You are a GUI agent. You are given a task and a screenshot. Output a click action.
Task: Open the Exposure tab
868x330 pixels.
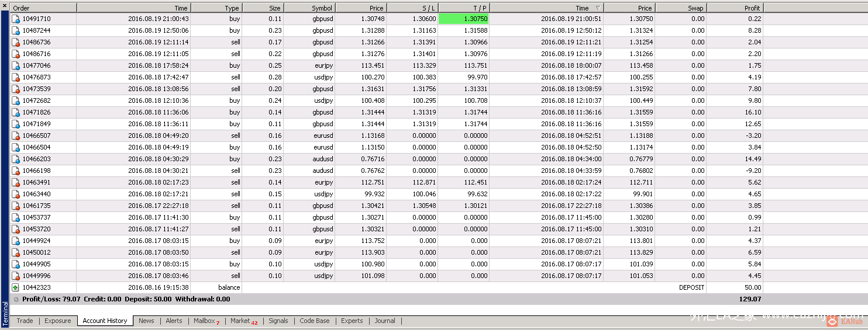58,321
